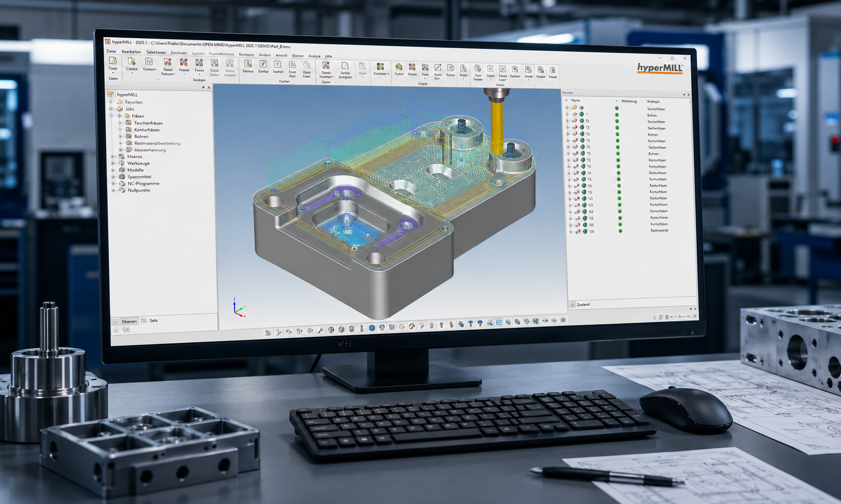Switch to the Ebenen tab below the browser
The width and height of the screenshot is (841, 504).
[129, 321]
